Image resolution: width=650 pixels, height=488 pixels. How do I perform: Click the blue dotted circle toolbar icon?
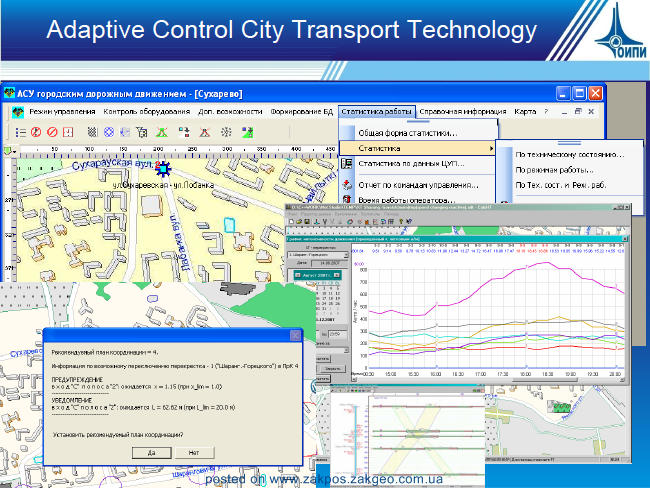click(109, 132)
